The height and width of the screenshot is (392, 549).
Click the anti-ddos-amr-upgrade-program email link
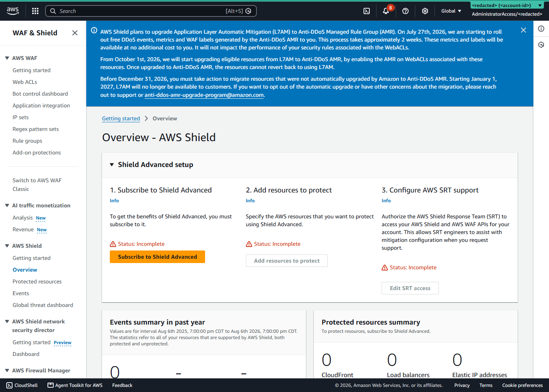(204, 95)
